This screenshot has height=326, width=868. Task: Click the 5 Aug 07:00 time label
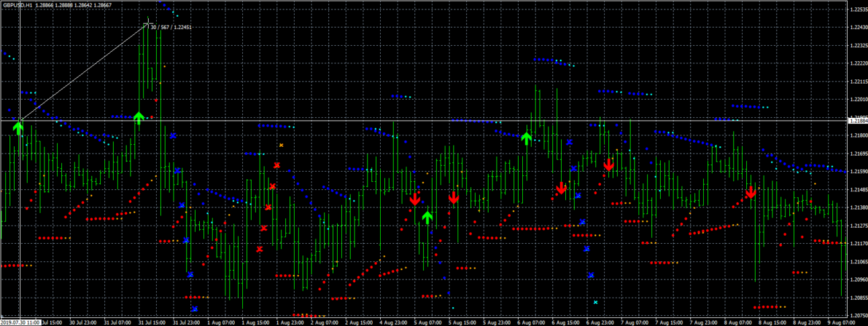[x=427, y=323]
